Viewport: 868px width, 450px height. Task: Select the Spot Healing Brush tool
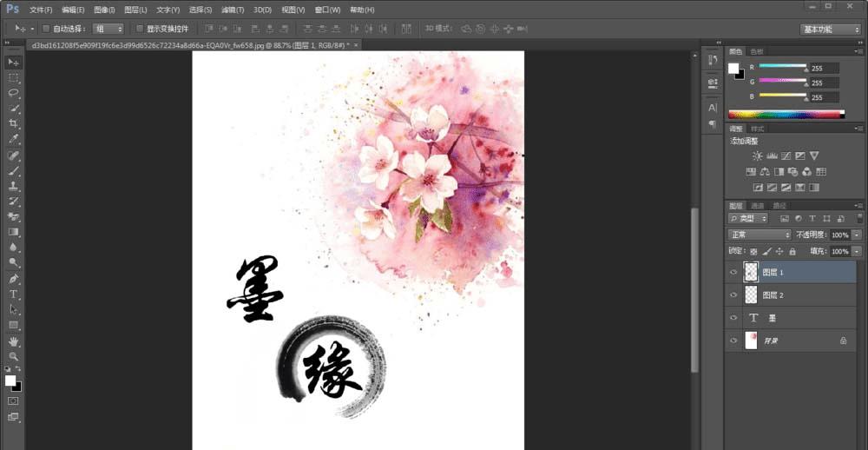coord(13,156)
